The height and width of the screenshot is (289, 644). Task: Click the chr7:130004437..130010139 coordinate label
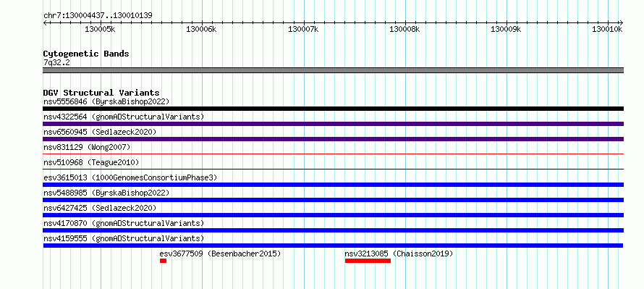click(98, 16)
